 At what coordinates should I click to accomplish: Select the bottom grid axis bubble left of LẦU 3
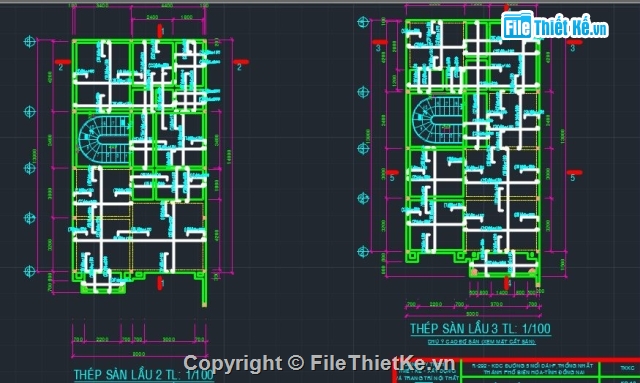coord(363,251)
